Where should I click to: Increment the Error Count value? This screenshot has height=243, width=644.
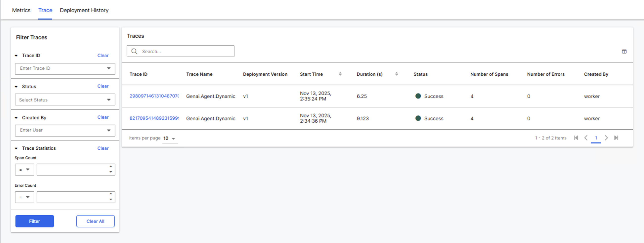pyautogui.click(x=111, y=194)
